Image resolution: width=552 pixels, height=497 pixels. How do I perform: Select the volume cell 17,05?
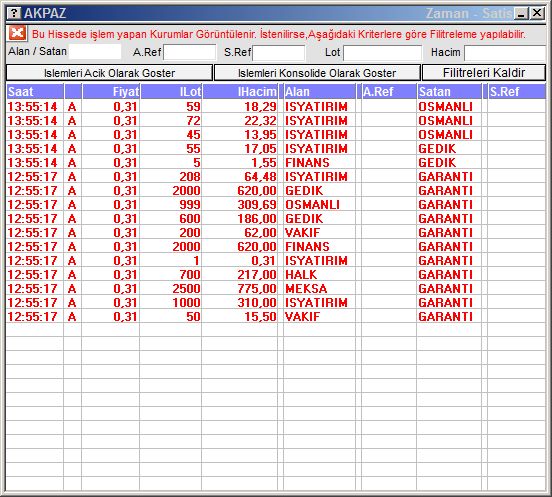(x=261, y=149)
